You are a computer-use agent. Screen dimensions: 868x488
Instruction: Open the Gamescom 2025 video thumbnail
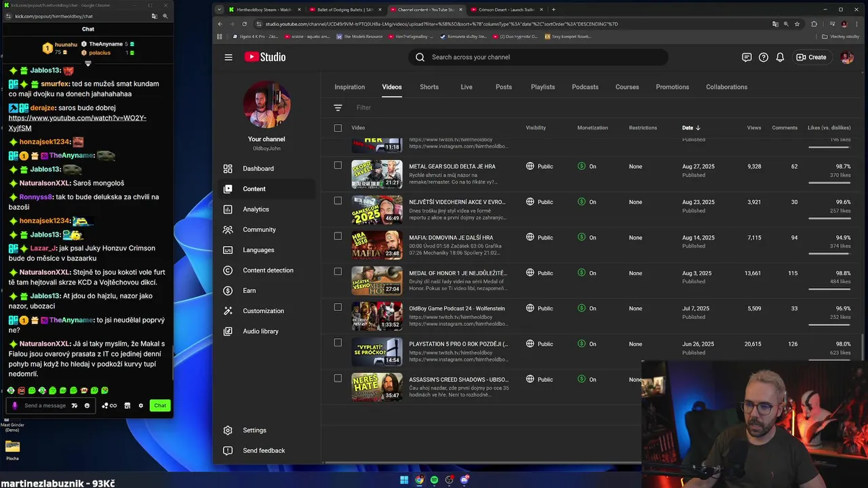tap(376, 209)
